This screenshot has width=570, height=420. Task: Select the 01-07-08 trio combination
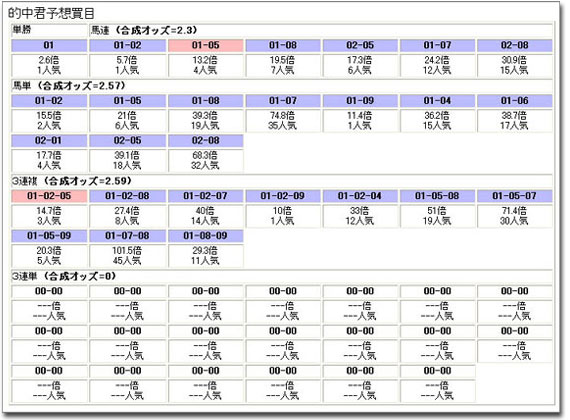point(127,236)
